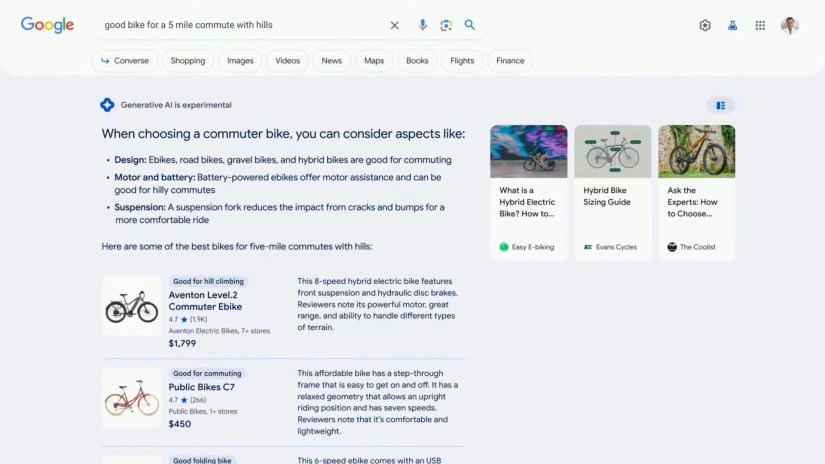This screenshot has width=825, height=464.
Task: Click the 'Good for commuting' tag
Action: [x=207, y=374]
